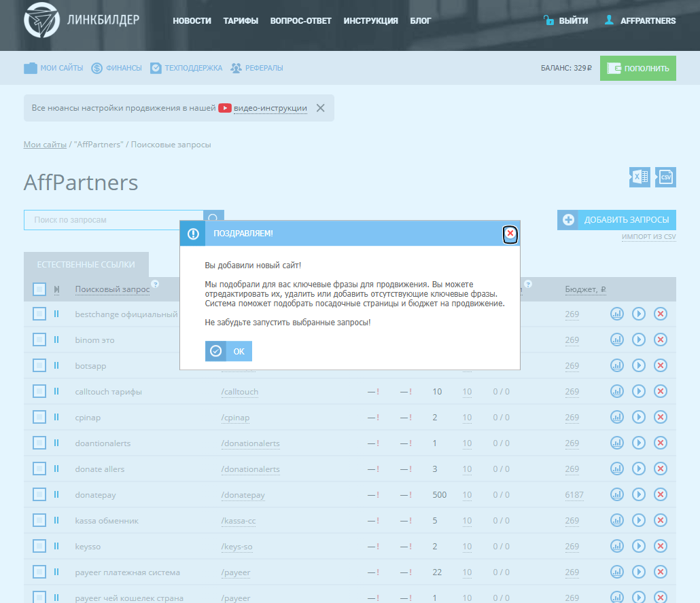
Task: Click Добавить запросы button
Action: click(616, 220)
